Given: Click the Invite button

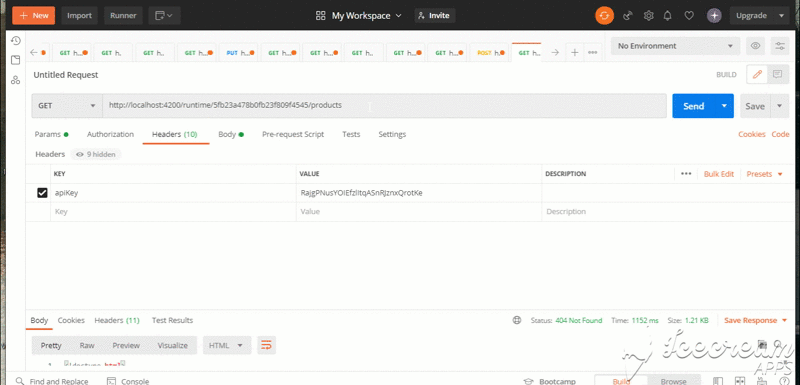Looking at the screenshot, I should click(x=434, y=16).
